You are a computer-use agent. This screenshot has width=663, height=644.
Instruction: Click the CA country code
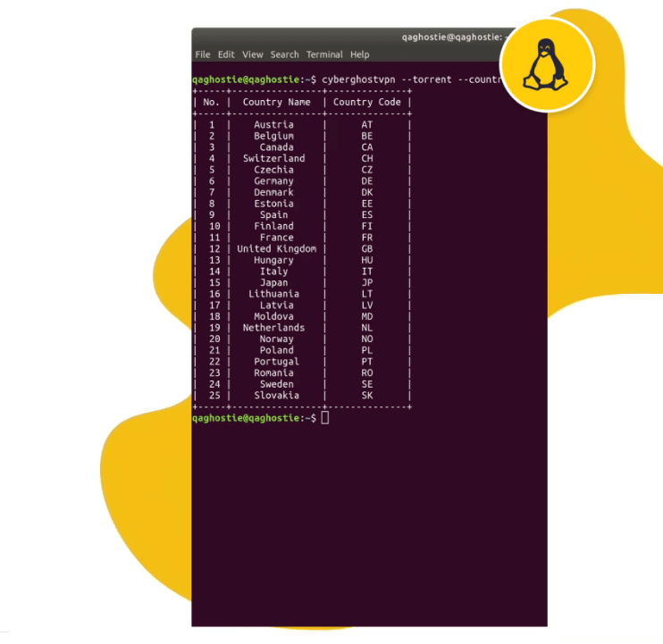click(366, 147)
